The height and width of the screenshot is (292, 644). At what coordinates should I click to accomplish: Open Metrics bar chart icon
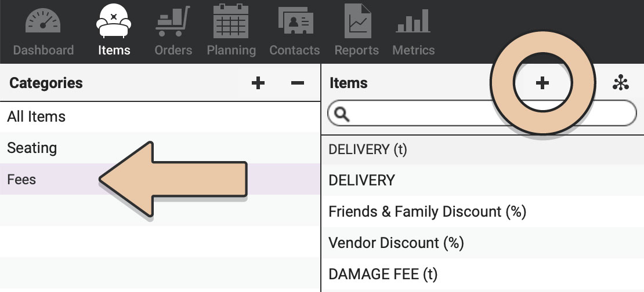[x=413, y=21]
